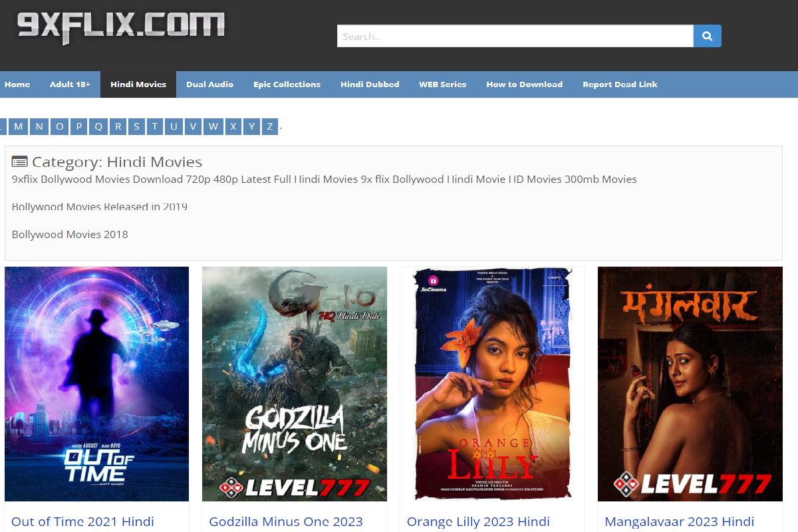Open the 9XFLIX.COM site logo
Screen dimensions: 798x532
tap(120, 27)
